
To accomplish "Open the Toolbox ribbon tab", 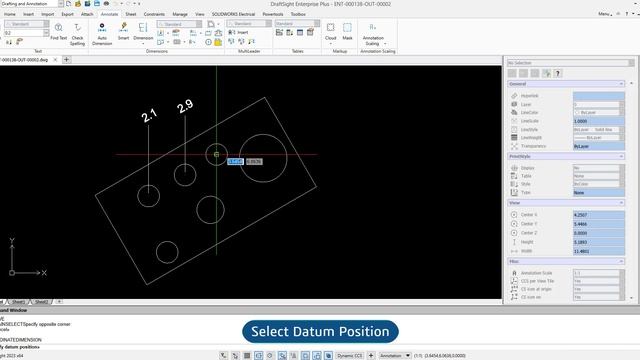I will click(x=298, y=14).
